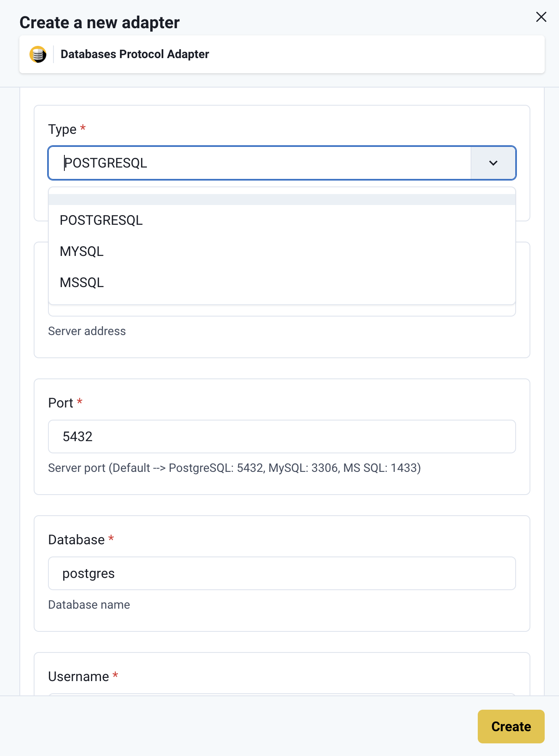559x756 pixels.
Task: Click the Database name helper text
Action: tap(89, 605)
